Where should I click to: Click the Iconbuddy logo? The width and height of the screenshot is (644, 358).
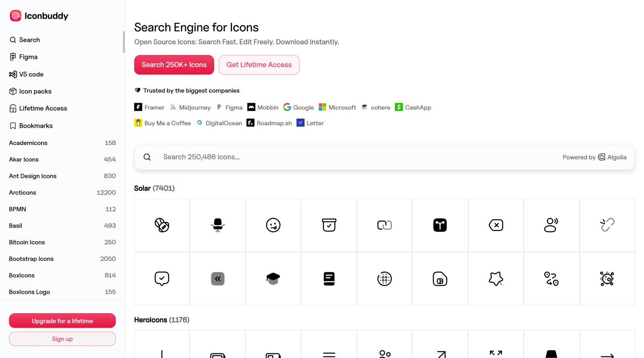tap(39, 16)
